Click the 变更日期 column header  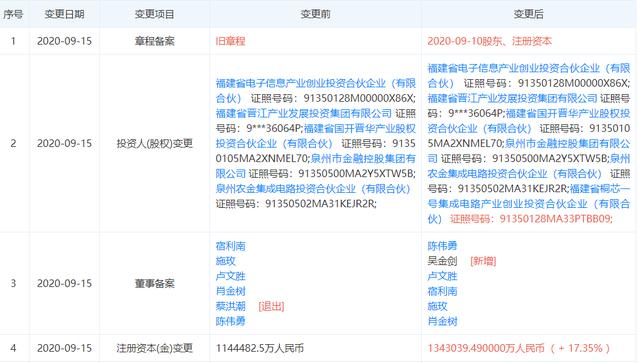64,14
